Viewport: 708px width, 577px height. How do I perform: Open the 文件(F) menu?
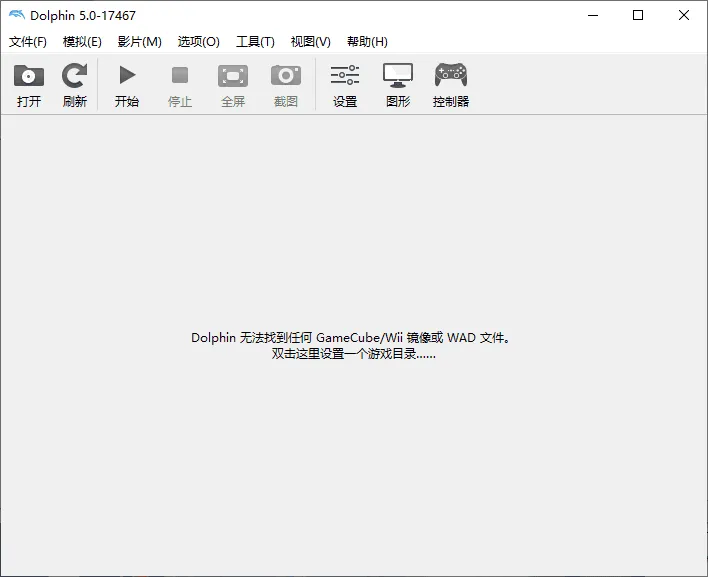coord(28,42)
